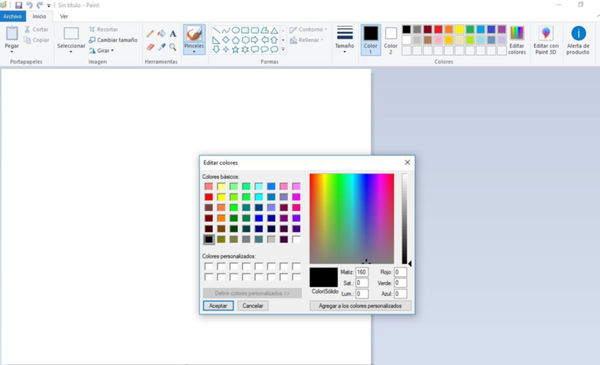Close the Editar colores dialog
The image size is (600, 365).
point(407,163)
